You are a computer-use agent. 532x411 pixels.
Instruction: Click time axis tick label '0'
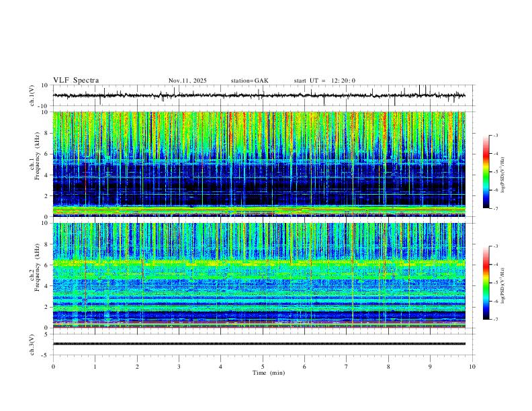[x=53, y=367]
